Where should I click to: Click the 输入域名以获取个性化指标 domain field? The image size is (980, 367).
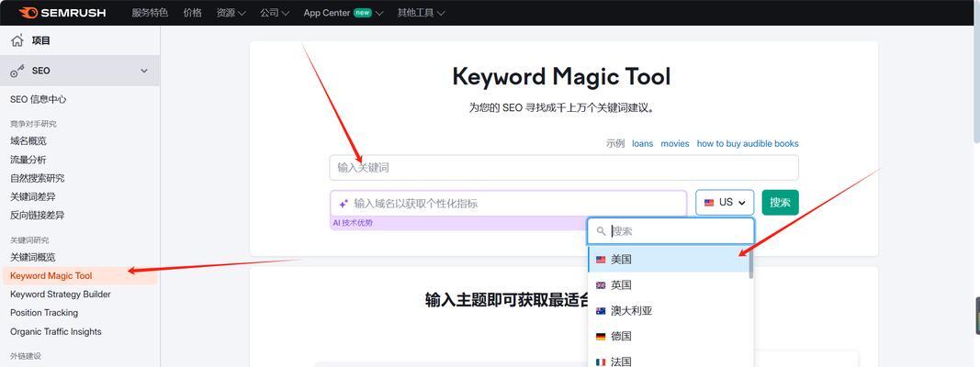click(x=508, y=204)
